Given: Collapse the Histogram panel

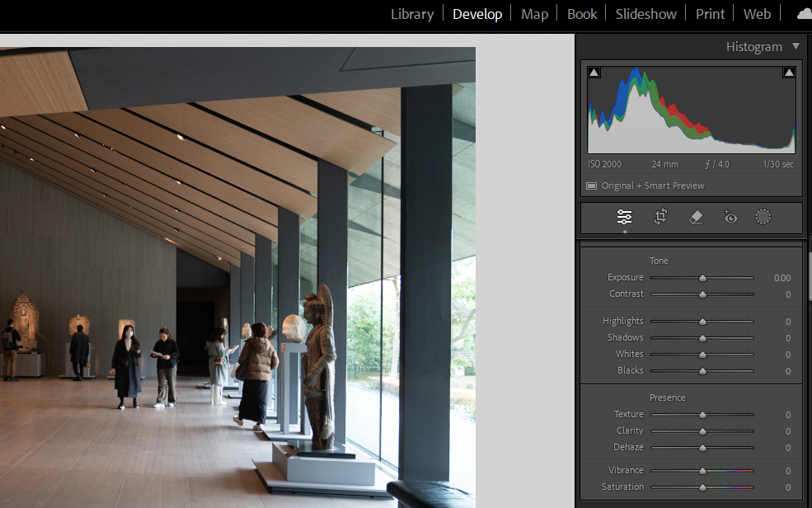Looking at the screenshot, I should click(796, 47).
